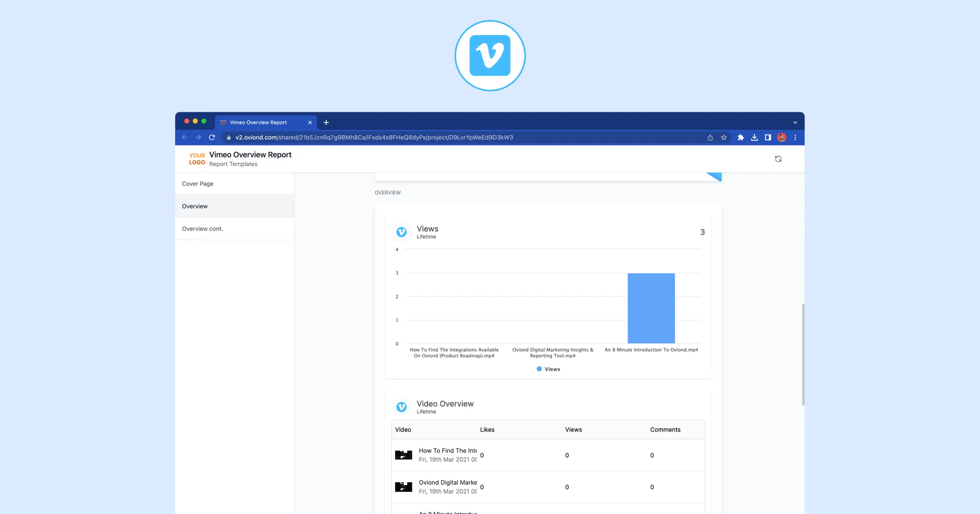Click the Vimeo icon on the Views widget
The height and width of the screenshot is (514, 980).
click(x=401, y=232)
